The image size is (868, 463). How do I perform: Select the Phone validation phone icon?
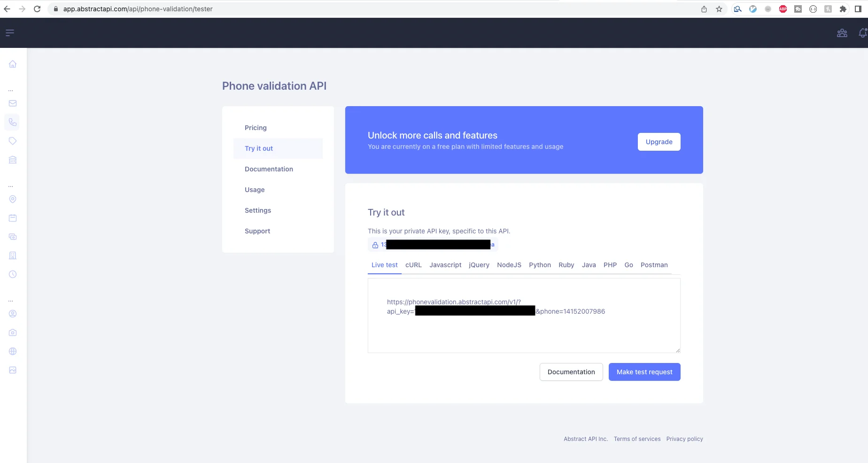click(x=13, y=122)
